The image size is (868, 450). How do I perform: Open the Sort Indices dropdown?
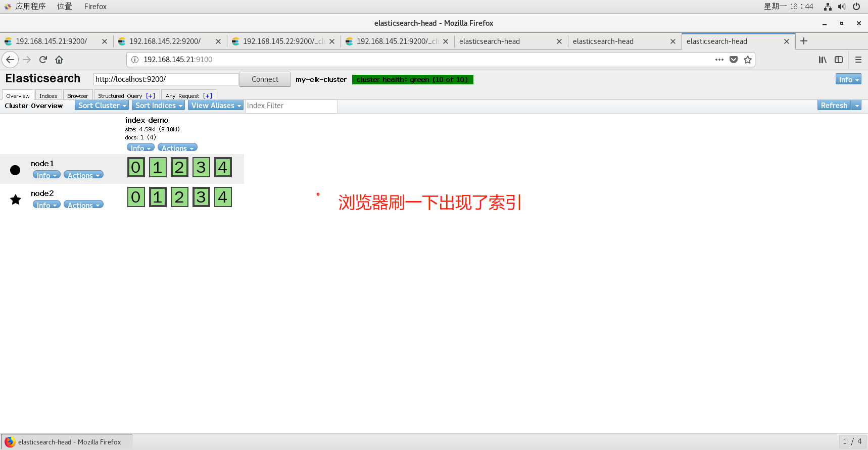click(159, 106)
